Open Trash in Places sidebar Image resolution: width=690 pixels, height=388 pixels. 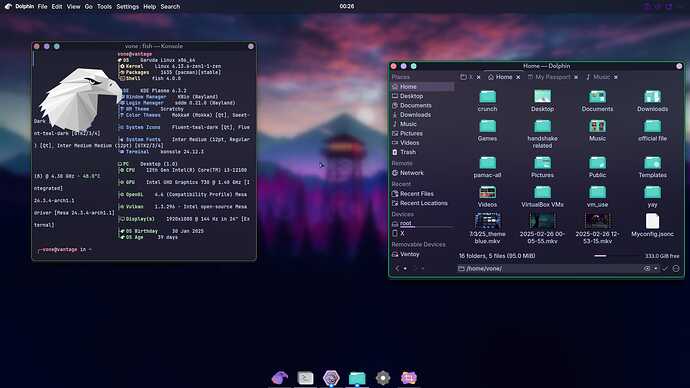point(422,152)
